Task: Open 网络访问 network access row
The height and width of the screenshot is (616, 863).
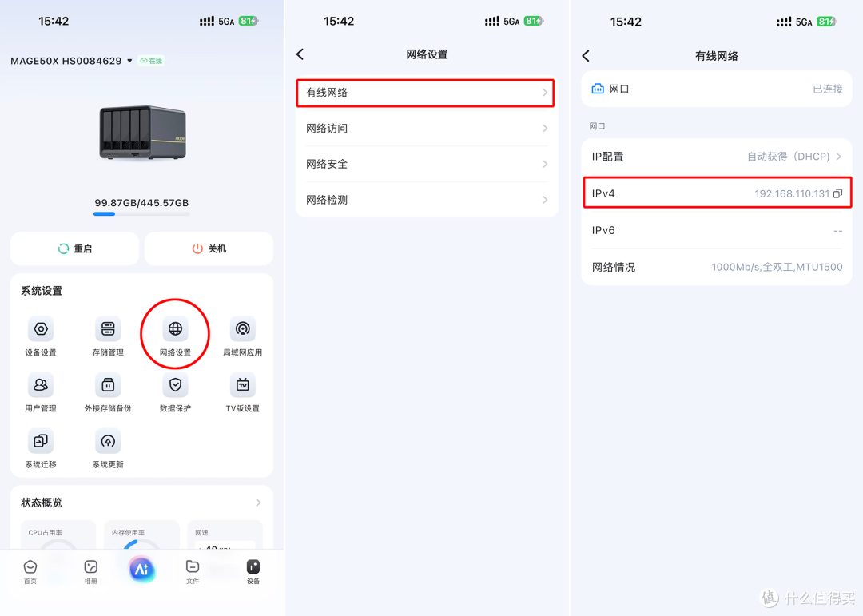Action: click(427, 129)
